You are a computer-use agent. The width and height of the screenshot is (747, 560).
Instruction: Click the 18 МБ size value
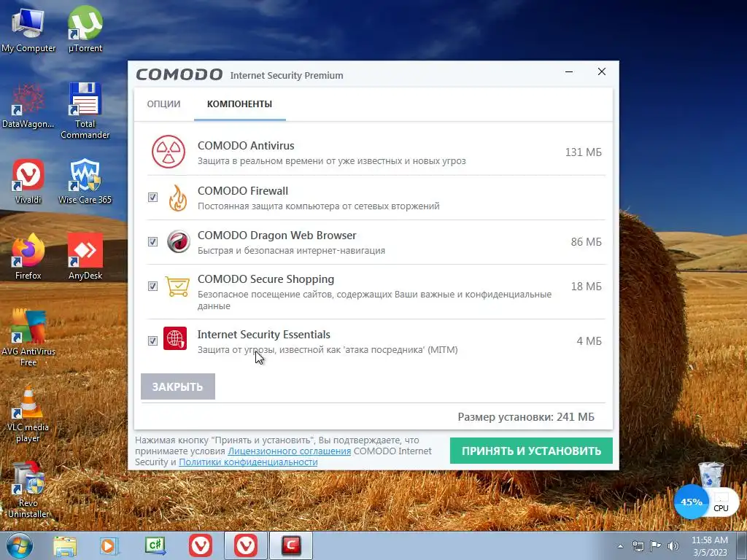pos(586,286)
